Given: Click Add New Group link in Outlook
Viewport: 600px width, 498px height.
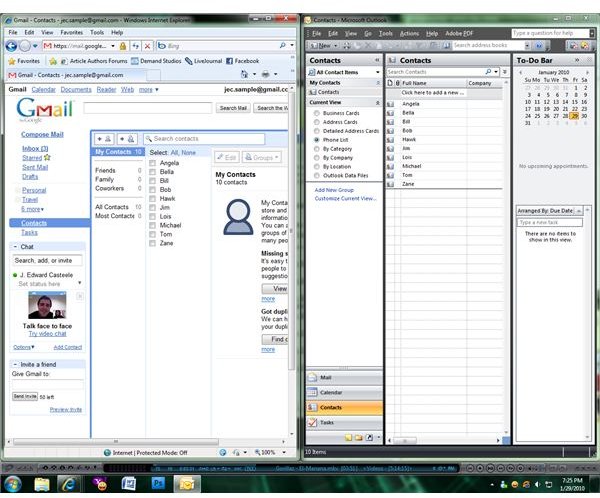Looking at the screenshot, I should (x=334, y=190).
